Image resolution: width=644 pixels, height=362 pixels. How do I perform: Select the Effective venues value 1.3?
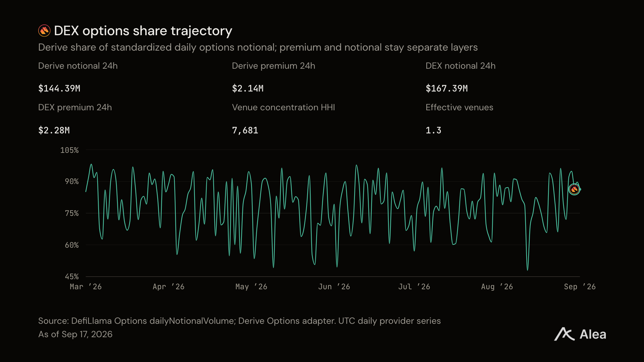point(433,130)
